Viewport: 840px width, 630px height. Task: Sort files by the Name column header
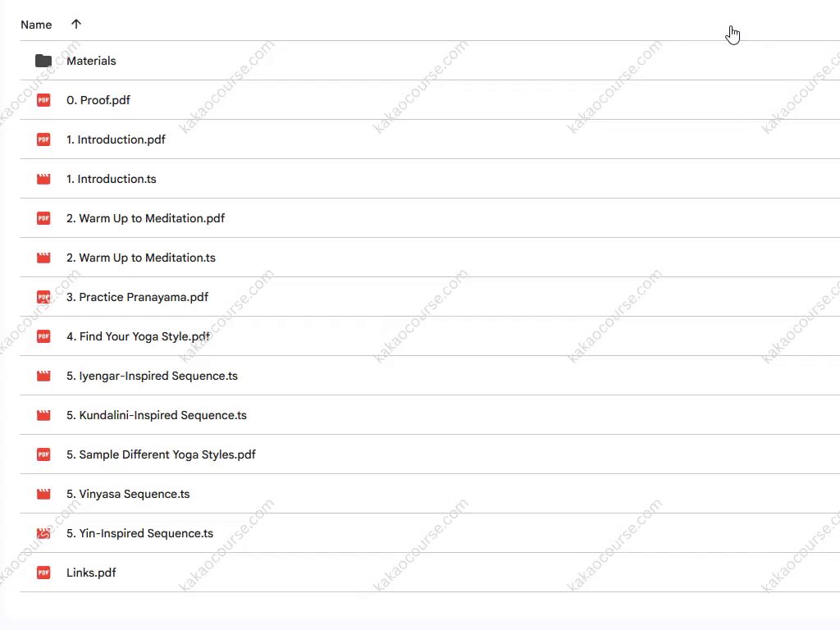tap(36, 25)
